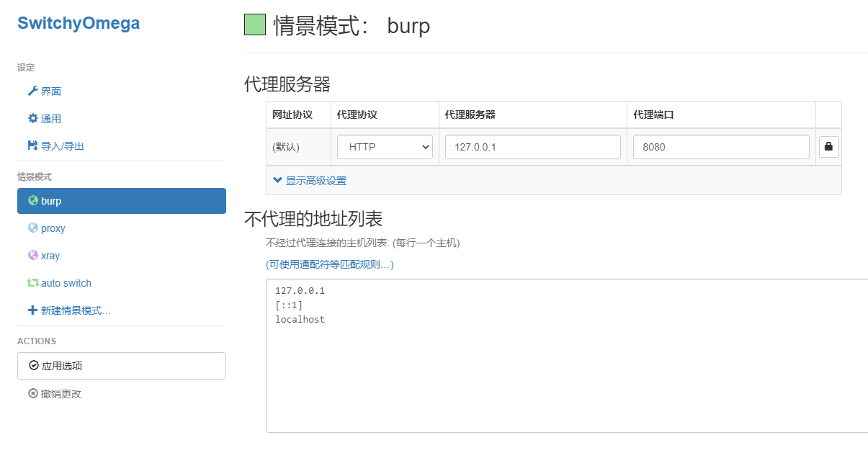Click the [::1] line in bypass list
This screenshot has width=868, height=471.
pos(289,305)
